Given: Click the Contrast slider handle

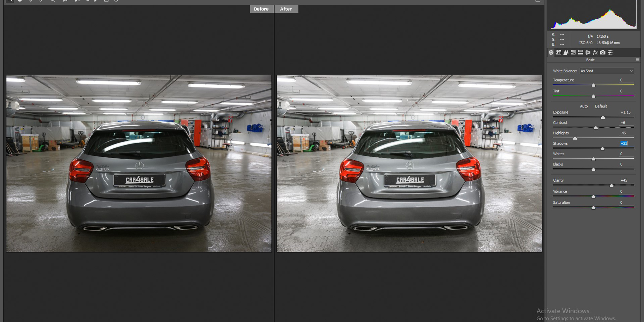Looking at the screenshot, I should click(596, 128).
